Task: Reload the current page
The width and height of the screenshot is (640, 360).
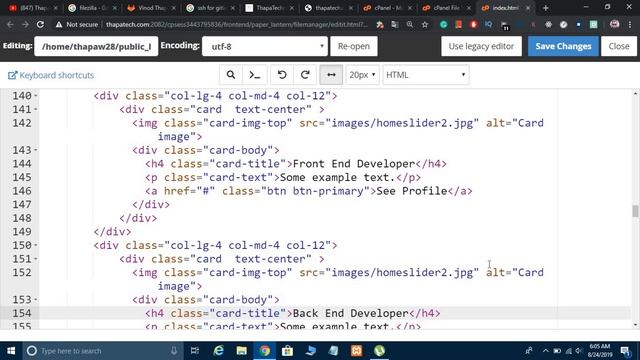Action: [x=40, y=24]
